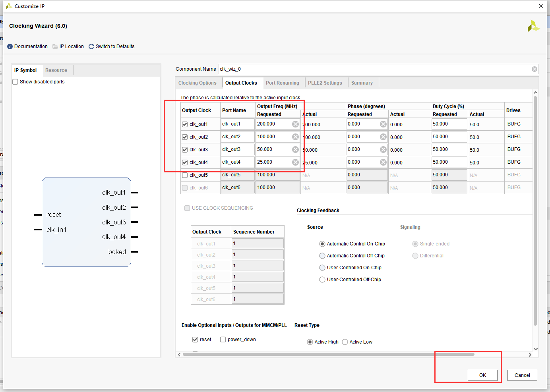Edit the clk_out2 port name field

click(238, 137)
